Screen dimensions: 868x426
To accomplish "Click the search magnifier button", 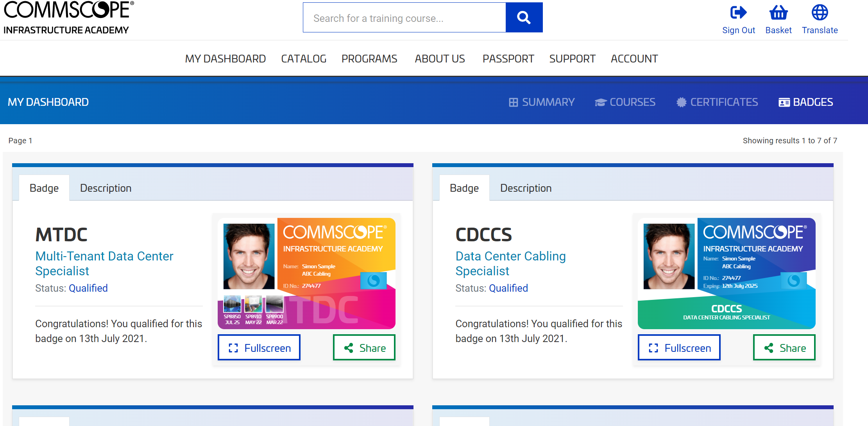I will tap(524, 18).
